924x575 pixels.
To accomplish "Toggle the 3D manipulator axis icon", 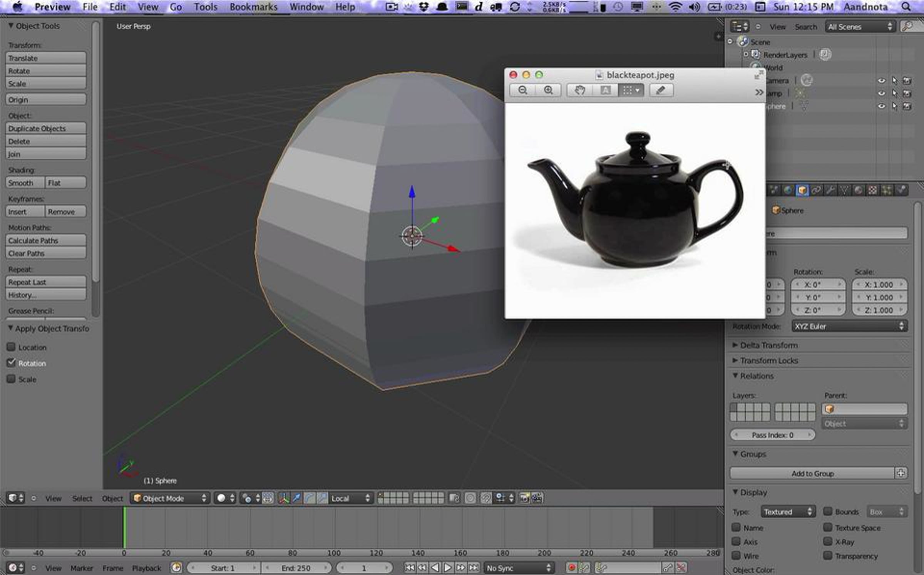I will pyautogui.click(x=284, y=498).
